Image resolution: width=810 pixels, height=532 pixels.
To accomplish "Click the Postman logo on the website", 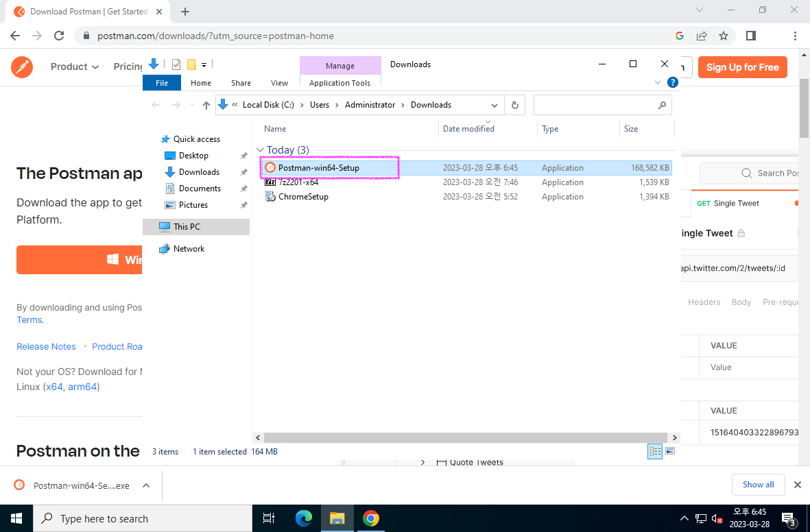I will pos(22,67).
